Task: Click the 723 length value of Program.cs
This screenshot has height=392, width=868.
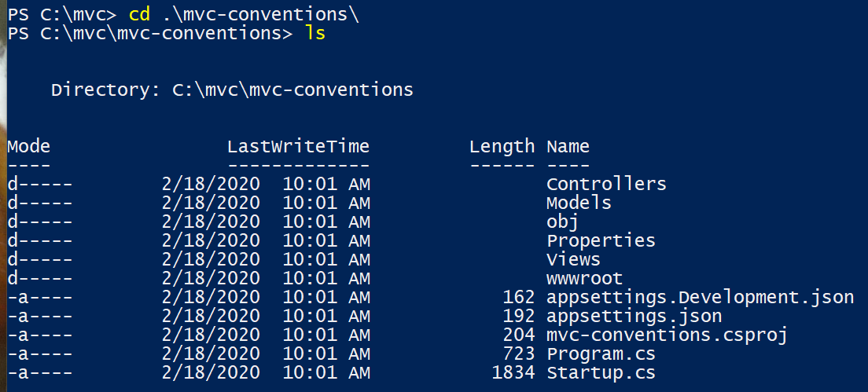Action: [x=519, y=354]
